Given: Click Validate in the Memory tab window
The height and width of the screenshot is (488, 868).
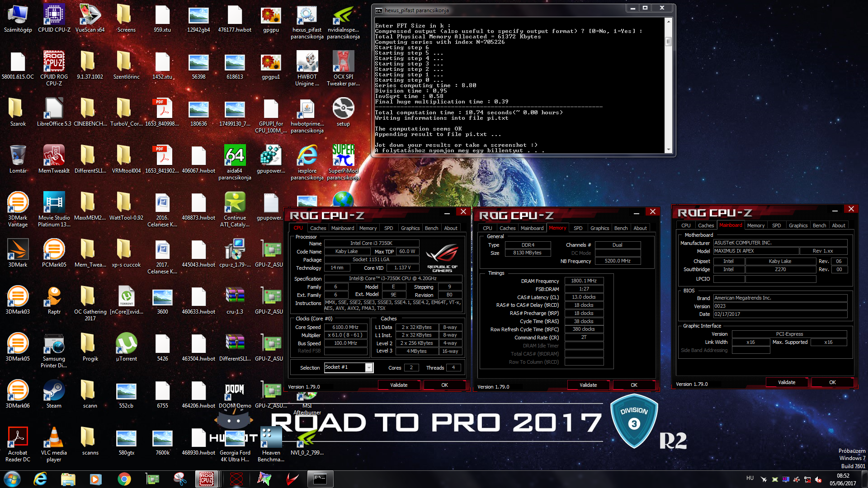Looking at the screenshot, I should pos(588,385).
